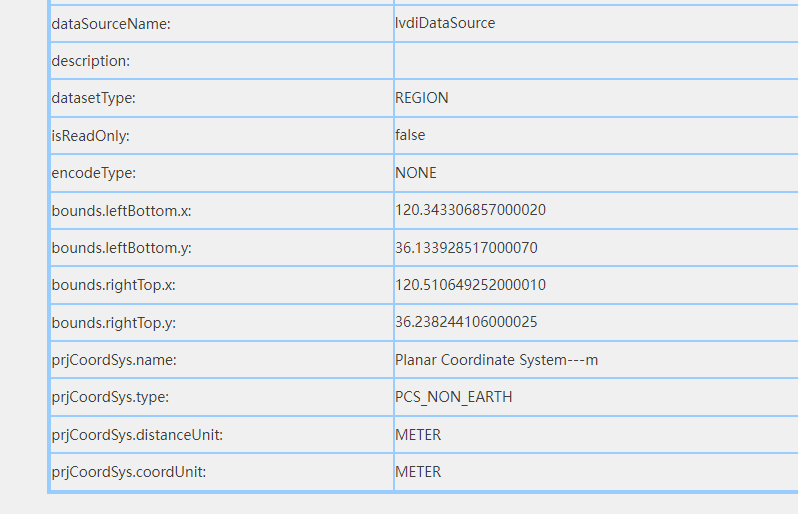Click the bounds.leftBottom.y label

pyautogui.click(x=121, y=248)
